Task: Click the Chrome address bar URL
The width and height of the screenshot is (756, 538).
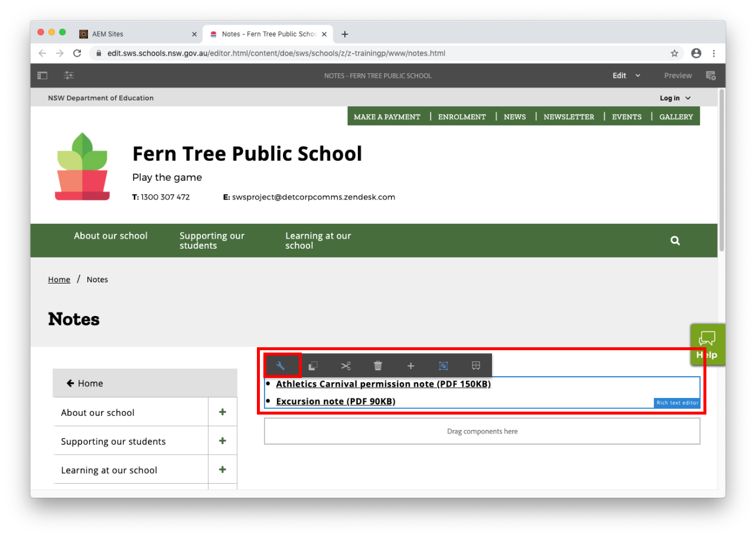Action: pos(276,53)
